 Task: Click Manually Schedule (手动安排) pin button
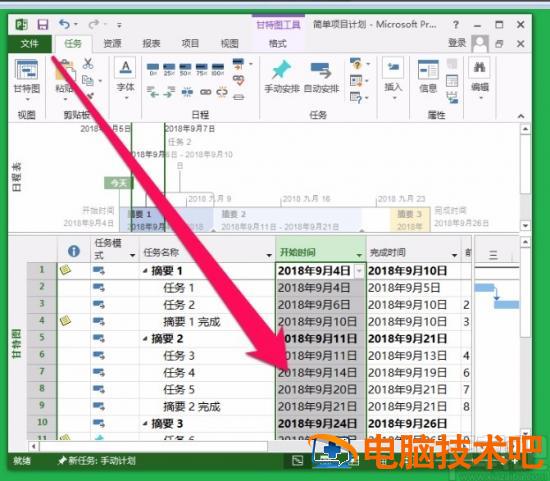click(x=282, y=76)
